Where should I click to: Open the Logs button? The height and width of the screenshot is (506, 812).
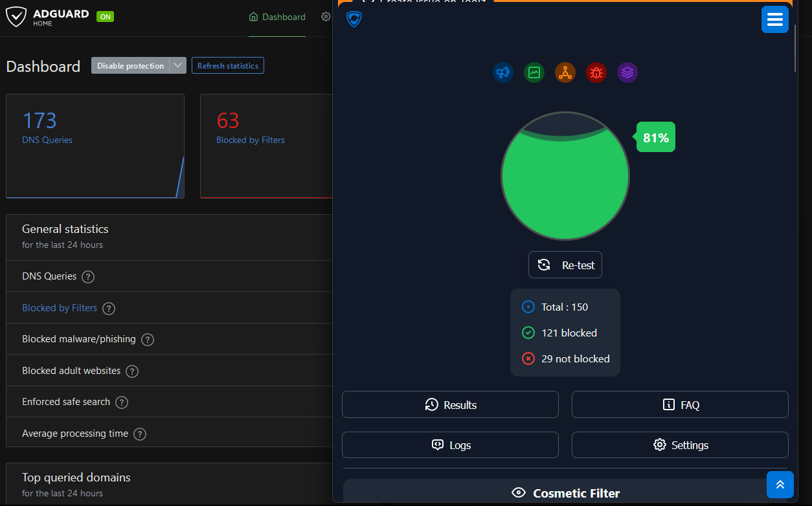[450, 445]
